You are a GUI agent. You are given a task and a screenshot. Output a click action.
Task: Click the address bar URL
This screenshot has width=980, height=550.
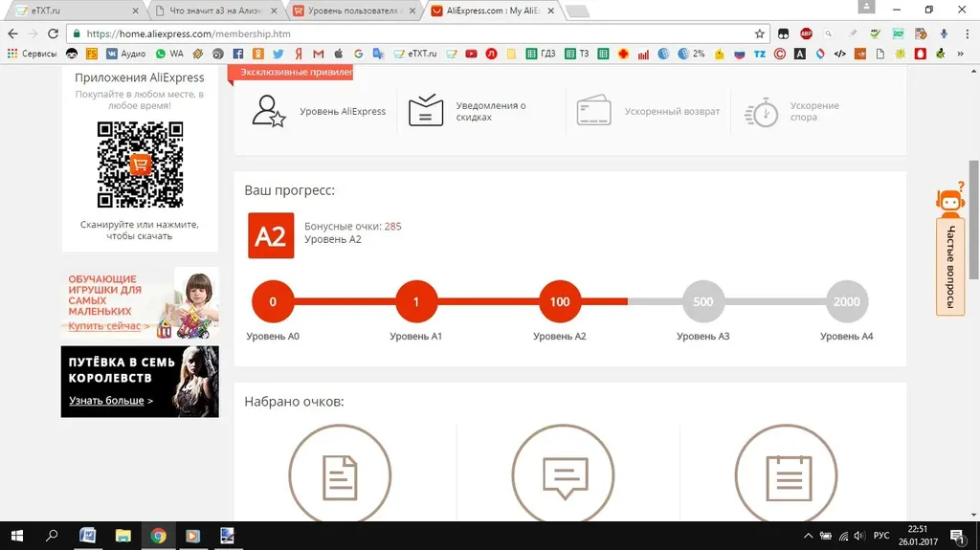click(x=189, y=33)
